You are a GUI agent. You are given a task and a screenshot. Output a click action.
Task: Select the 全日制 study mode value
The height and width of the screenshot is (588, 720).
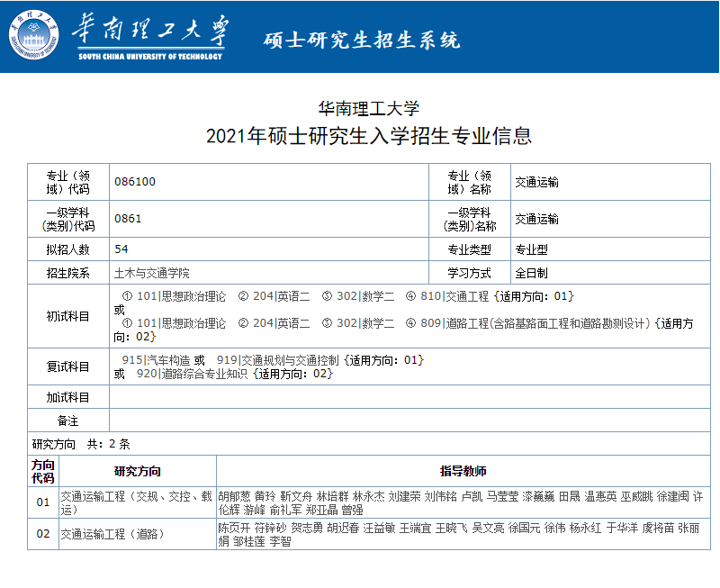(x=531, y=273)
